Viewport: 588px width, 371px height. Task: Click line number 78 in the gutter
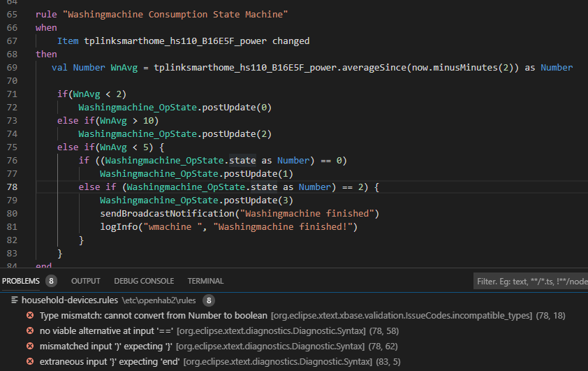point(12,187)
